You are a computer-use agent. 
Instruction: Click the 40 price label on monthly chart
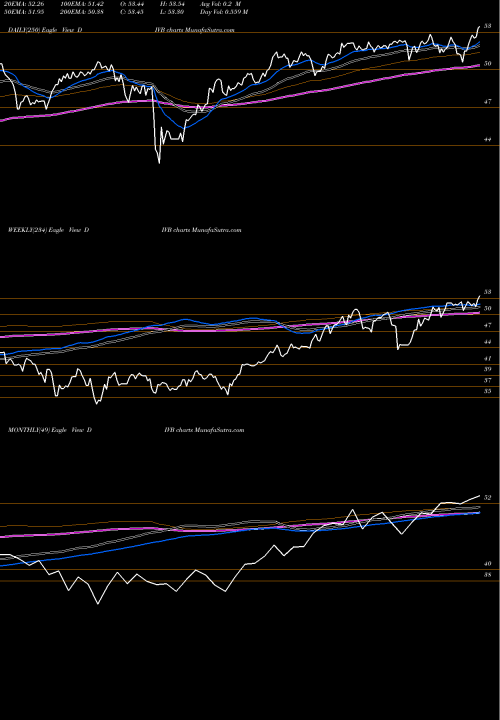pyautogui.click(x=488, y=564)
